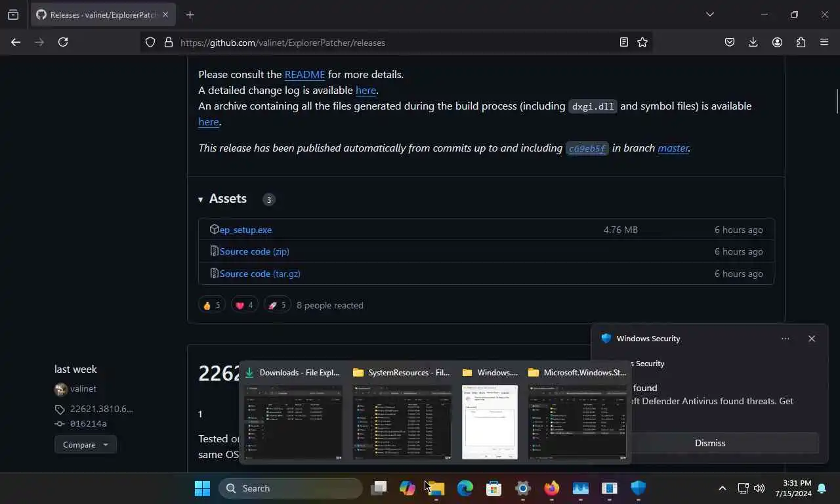The height and width of the screenshot is (504, 840).
Task: Open Microsoft Edge from the taskbar
Action: (465, 488)
